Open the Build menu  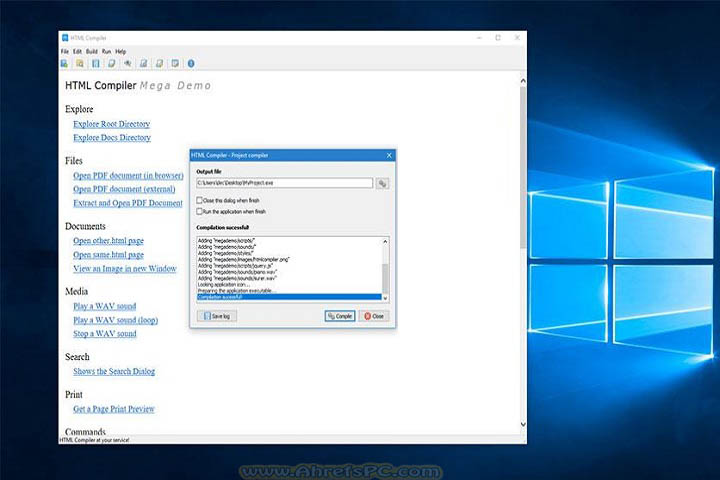coord(92,51)
